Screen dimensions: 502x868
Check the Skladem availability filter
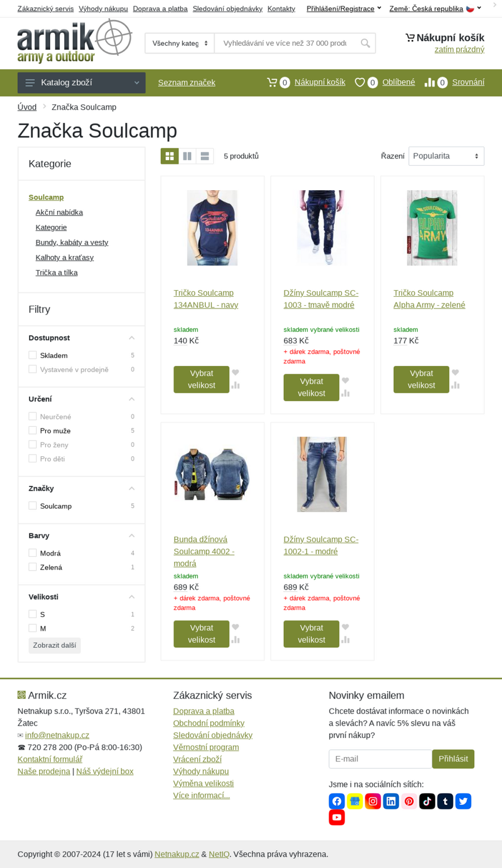coord(32,355)
